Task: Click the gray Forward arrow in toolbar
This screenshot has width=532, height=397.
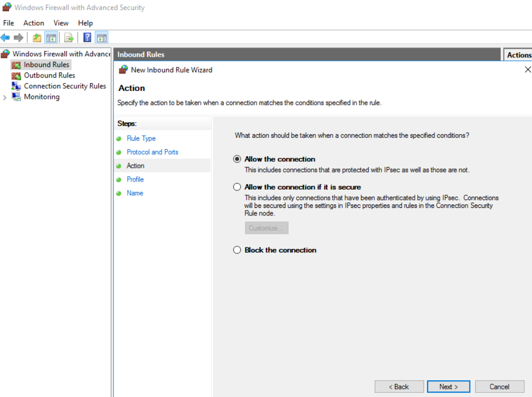Action: (18, 38)
